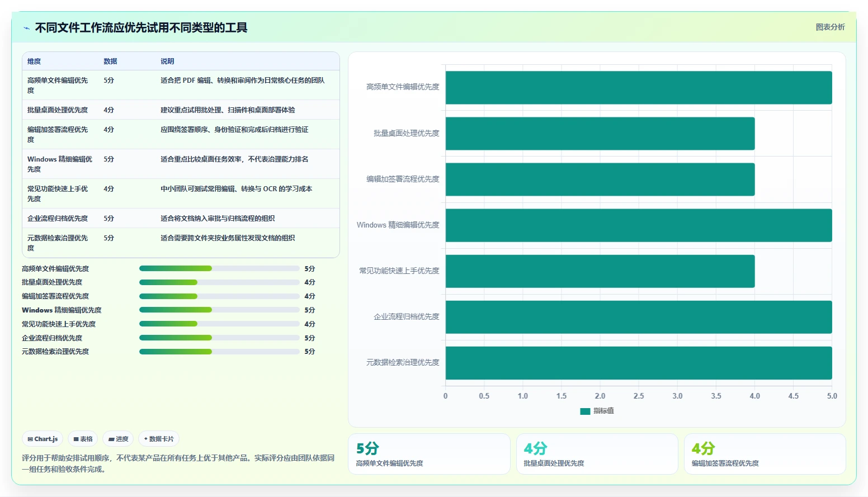Screen dimensions: 868x497
Task: Click the footnote 评分用于帮助安排试用顺序
Action: pos(178,463)
